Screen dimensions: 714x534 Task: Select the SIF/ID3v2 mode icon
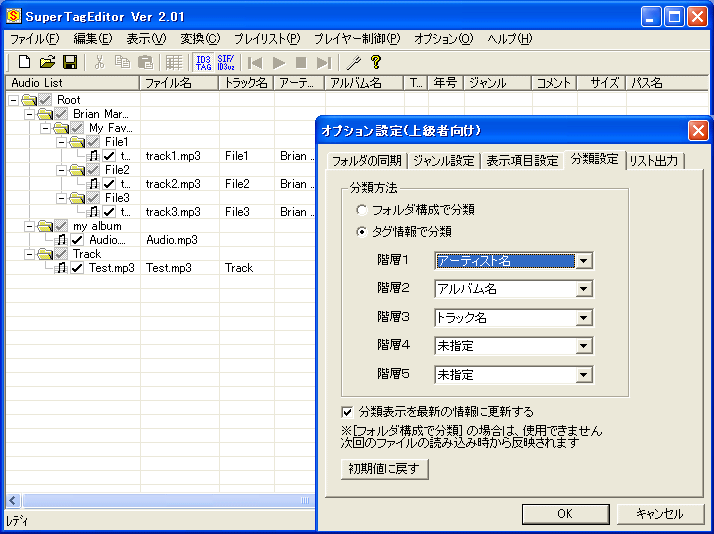pyautogui.click(x=226, y=62)
